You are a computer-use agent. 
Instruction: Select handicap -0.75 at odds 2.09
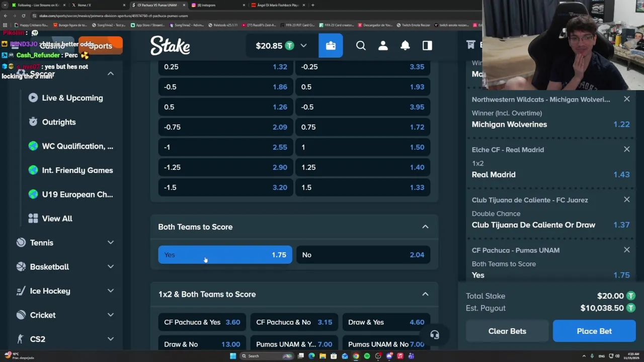point(225,127)
